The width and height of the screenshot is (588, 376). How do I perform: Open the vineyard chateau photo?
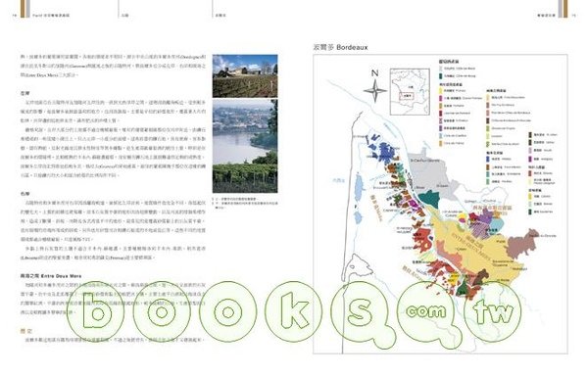pos(245,76)
